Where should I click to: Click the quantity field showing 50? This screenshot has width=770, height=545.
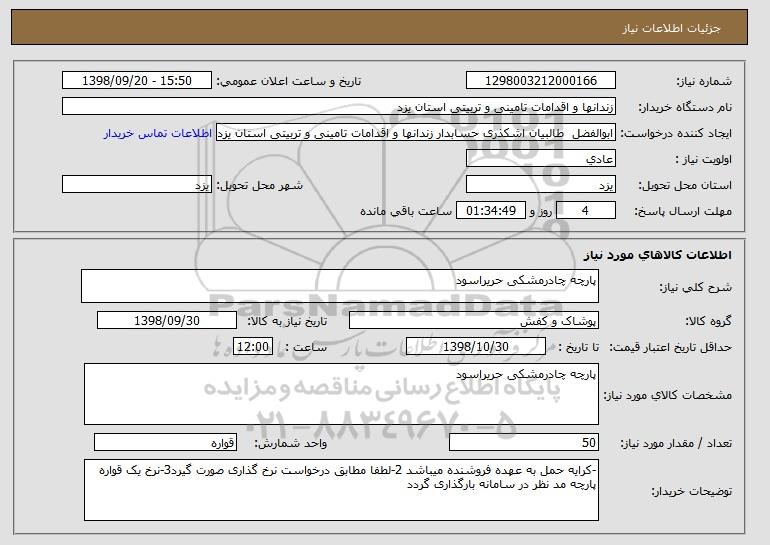point(524,442)
